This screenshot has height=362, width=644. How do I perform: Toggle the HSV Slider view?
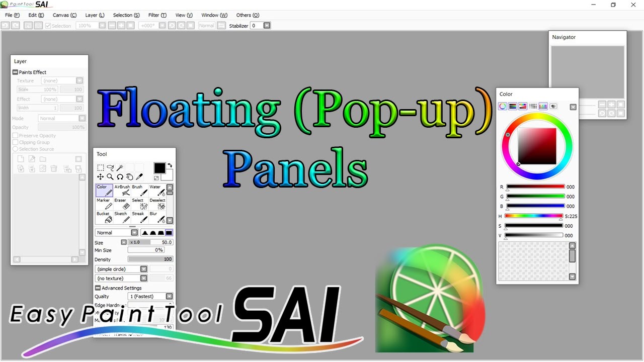click(523, 106)
